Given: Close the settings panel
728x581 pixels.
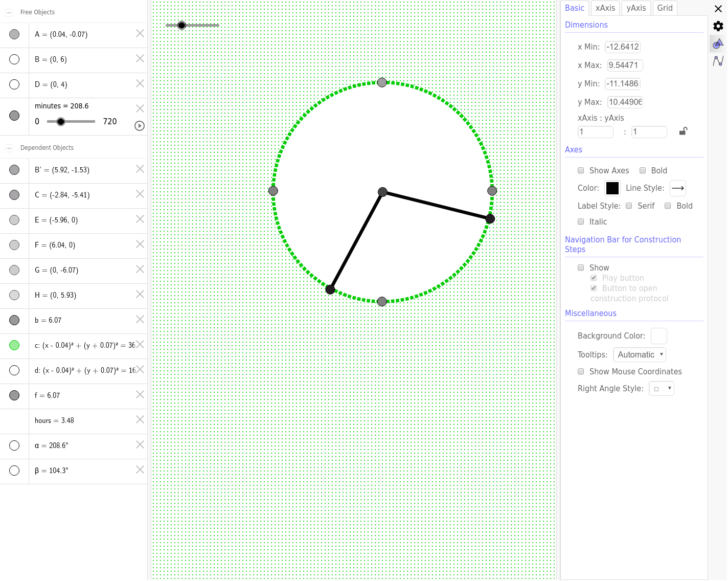Looking at the screenshot, I should point(718,9).
